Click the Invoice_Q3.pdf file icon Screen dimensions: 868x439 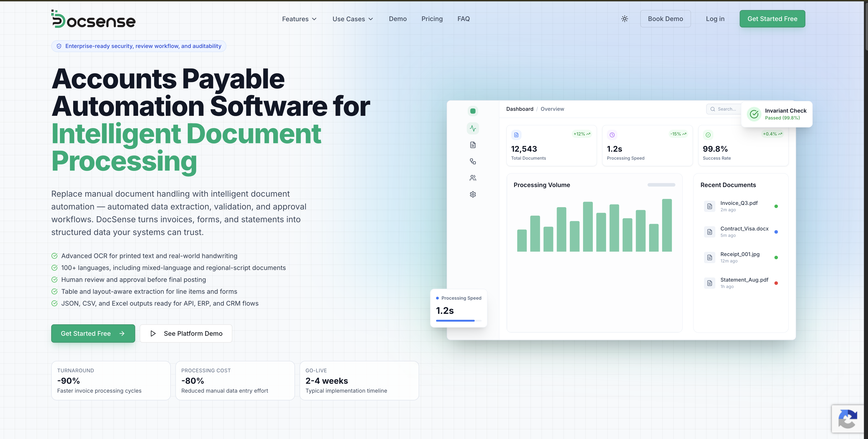[709, 206]
